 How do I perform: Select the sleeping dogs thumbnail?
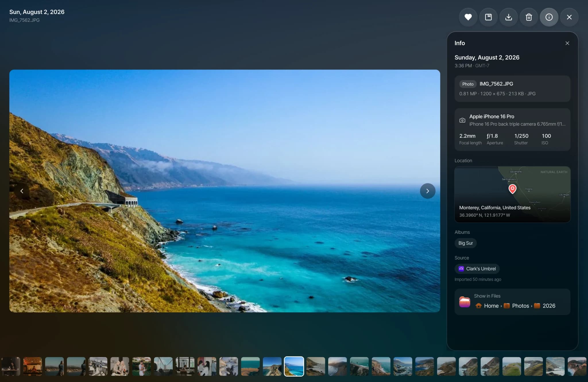(229, 366)
